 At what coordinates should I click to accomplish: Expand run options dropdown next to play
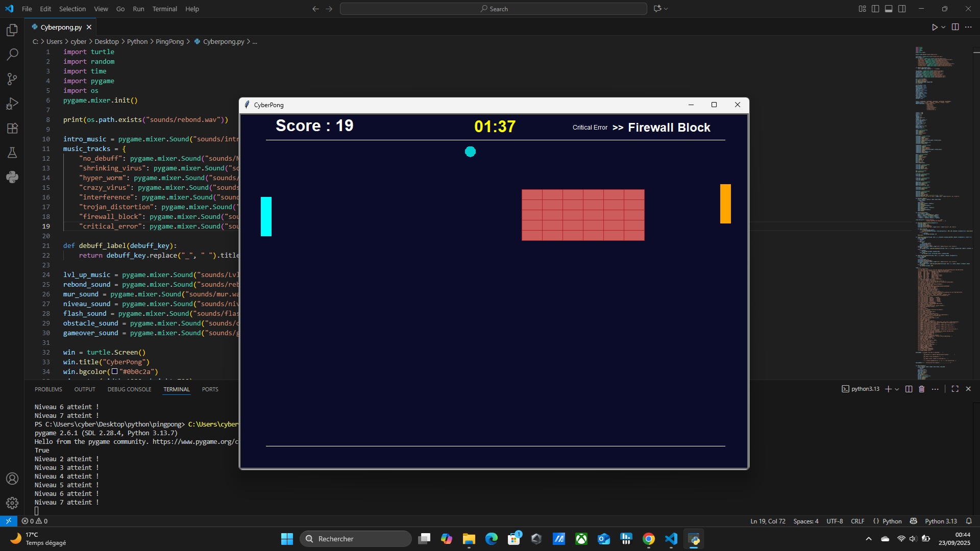coord(943,27)
